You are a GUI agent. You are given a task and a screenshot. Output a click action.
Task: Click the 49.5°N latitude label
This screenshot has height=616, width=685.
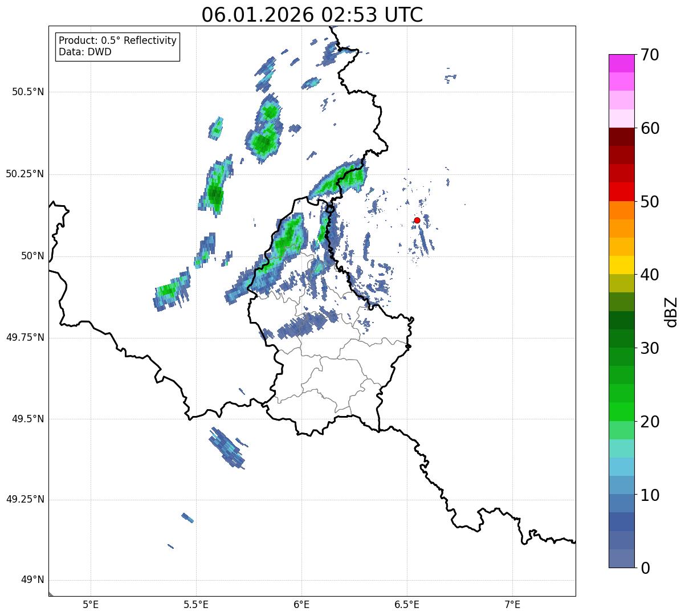(x=28, y=419)
